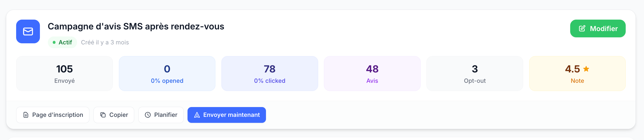Select the 78 clicked stat card
The image size is (644, 140).
click(270, 74)
